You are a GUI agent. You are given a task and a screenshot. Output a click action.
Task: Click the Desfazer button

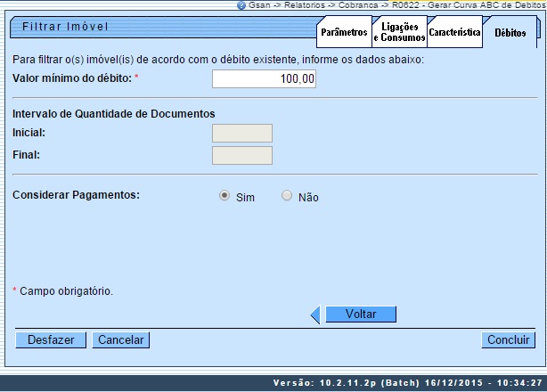[x=51, y=339]
